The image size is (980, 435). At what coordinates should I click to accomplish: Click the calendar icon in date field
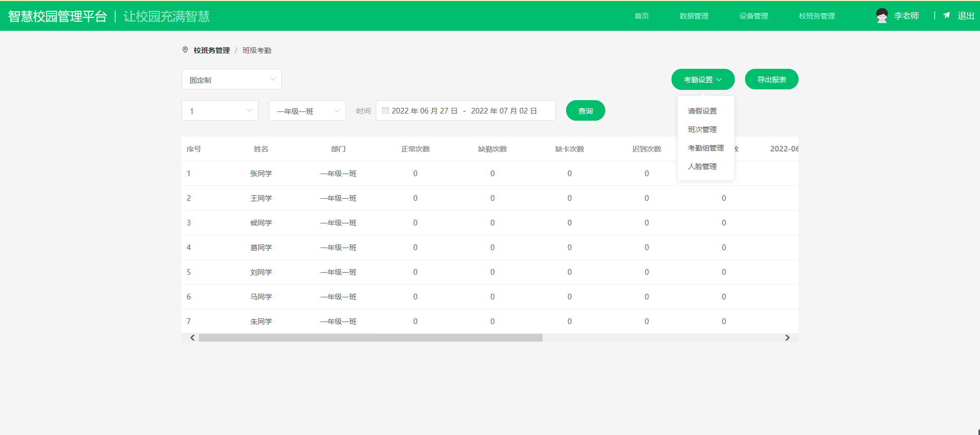click(385, 110)
